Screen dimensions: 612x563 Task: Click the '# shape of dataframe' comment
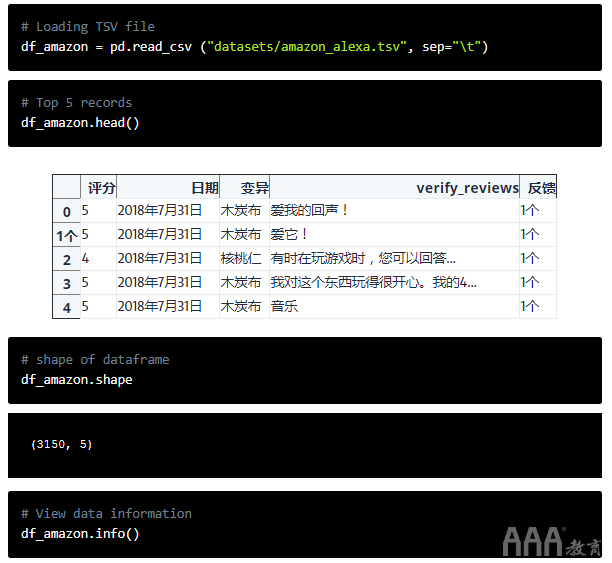point(95,360)
